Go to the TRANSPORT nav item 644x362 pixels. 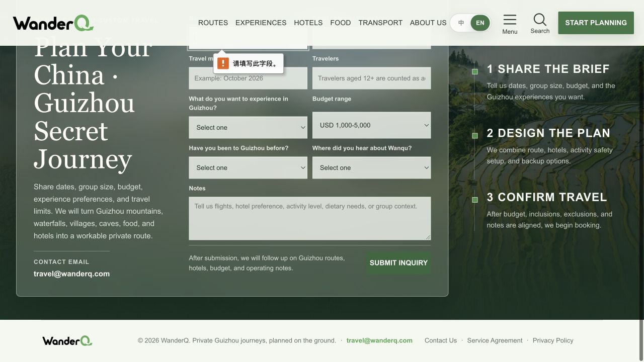(380, 23)
